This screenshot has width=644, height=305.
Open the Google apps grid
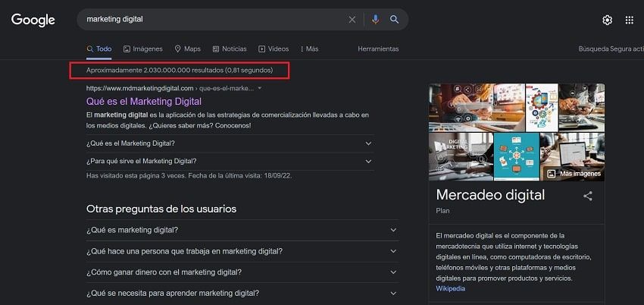point(629,20)
